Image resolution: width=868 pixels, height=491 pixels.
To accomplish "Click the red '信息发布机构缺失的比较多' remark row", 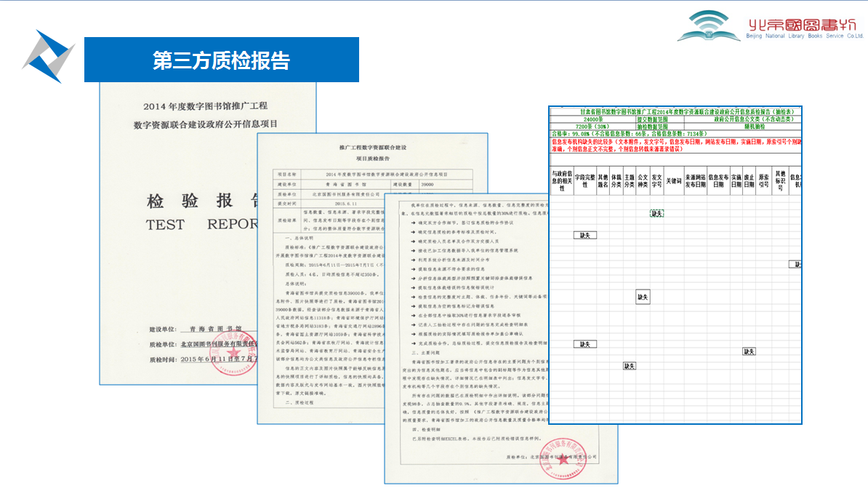I will (675, 145).
